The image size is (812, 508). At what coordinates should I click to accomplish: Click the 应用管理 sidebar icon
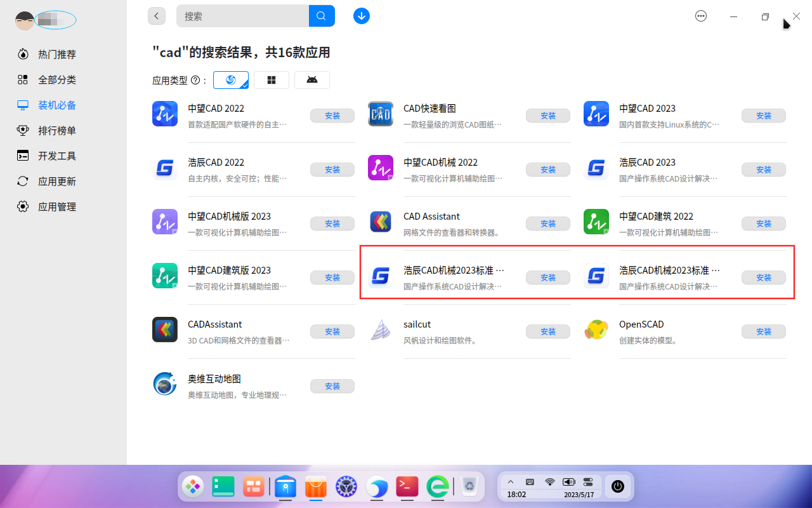(23, 206)
